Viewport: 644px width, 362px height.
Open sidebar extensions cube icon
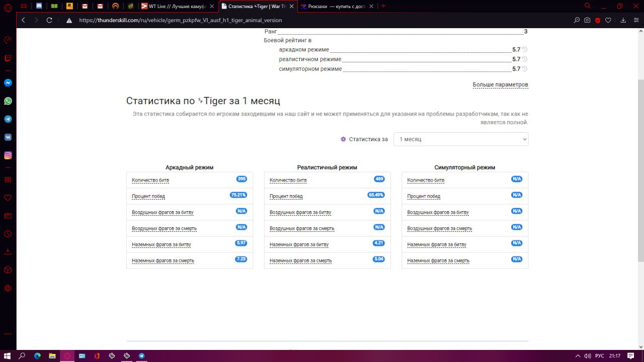click(x=8, y=270)
